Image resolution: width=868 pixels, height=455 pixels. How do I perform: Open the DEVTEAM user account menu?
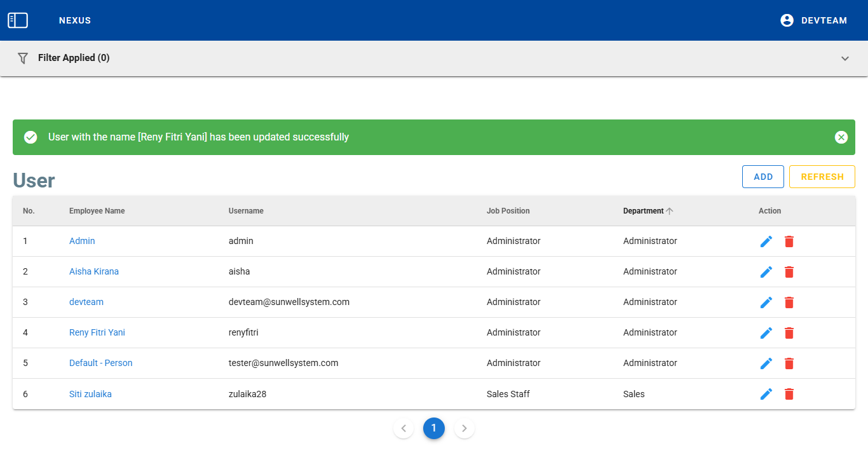click(x=813, y=20)
